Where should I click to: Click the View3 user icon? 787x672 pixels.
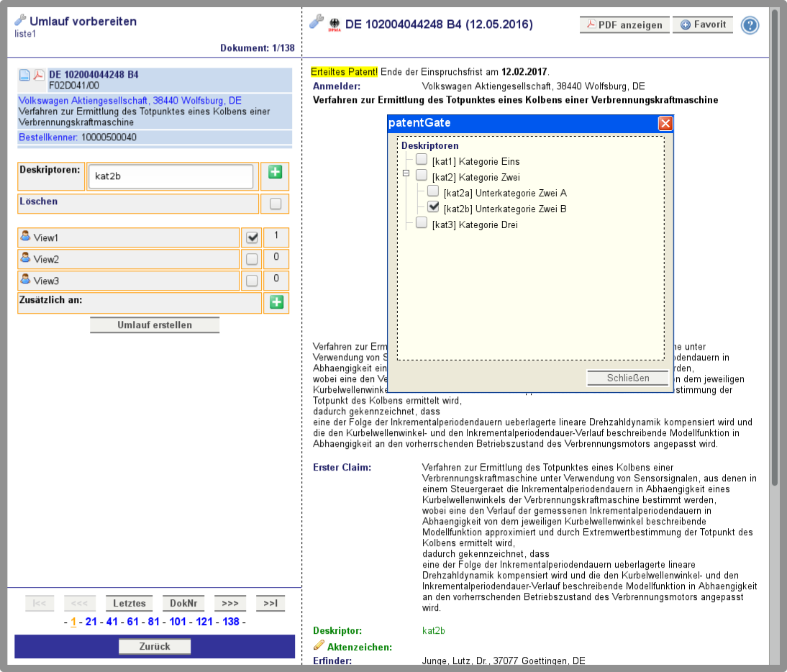[x=25, y=278]
